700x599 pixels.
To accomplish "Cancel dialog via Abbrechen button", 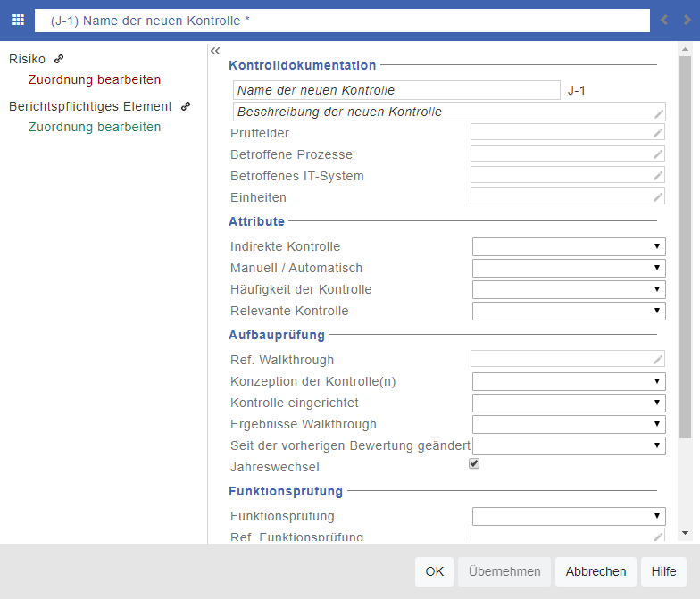I will pyautogui.click(x=596, y=571).
